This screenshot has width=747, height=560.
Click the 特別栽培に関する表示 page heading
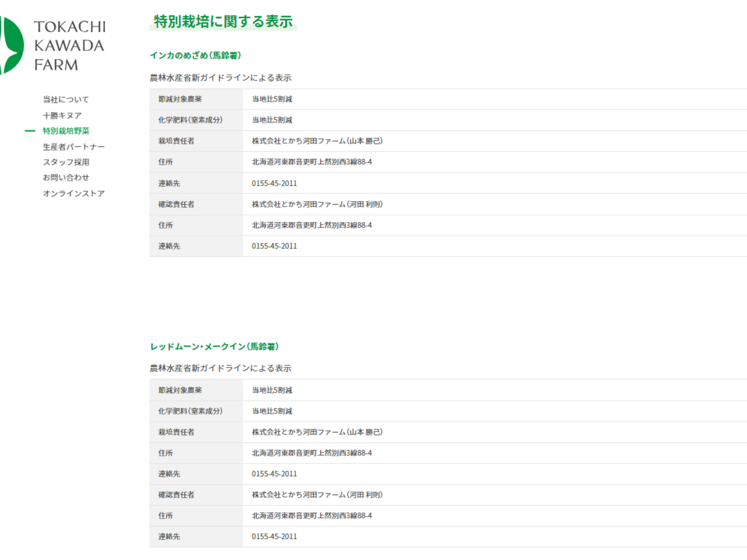tap(223, 22)
